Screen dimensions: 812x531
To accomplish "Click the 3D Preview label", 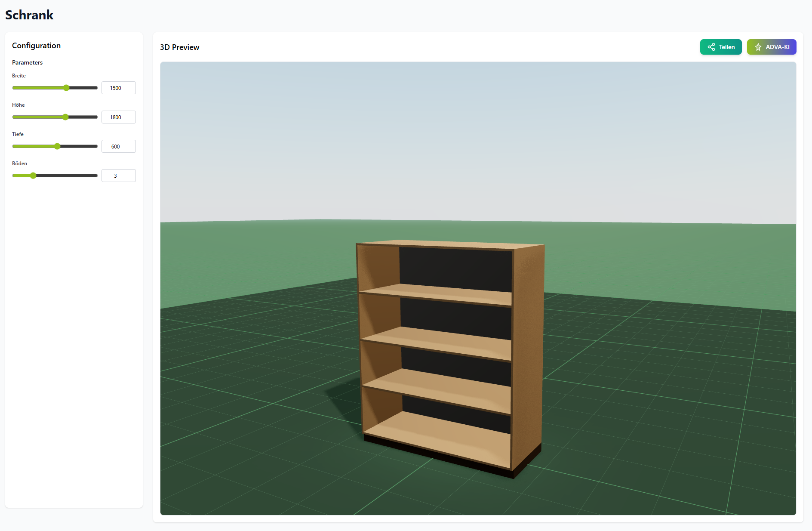I will point(179,47).
